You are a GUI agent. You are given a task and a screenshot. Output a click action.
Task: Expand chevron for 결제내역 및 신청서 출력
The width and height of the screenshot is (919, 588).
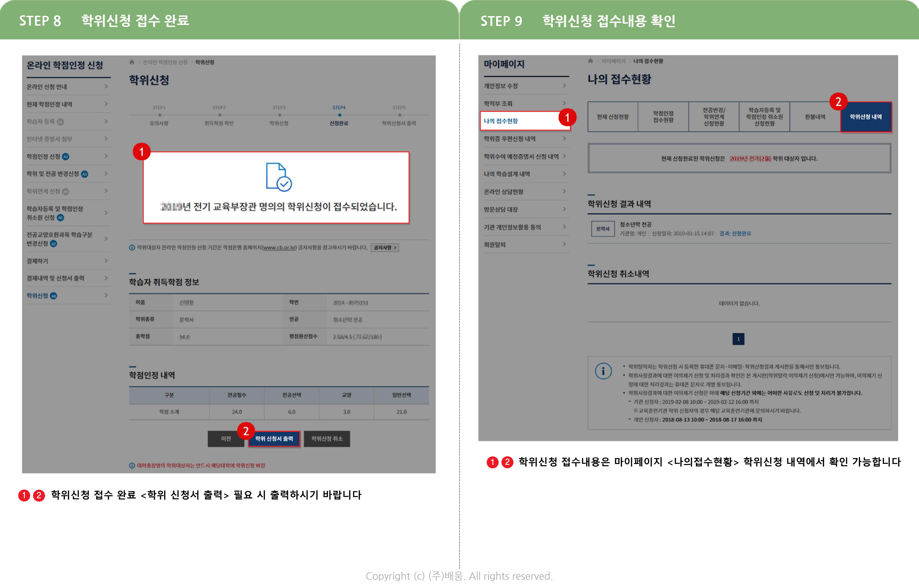[x=106, y=278]
